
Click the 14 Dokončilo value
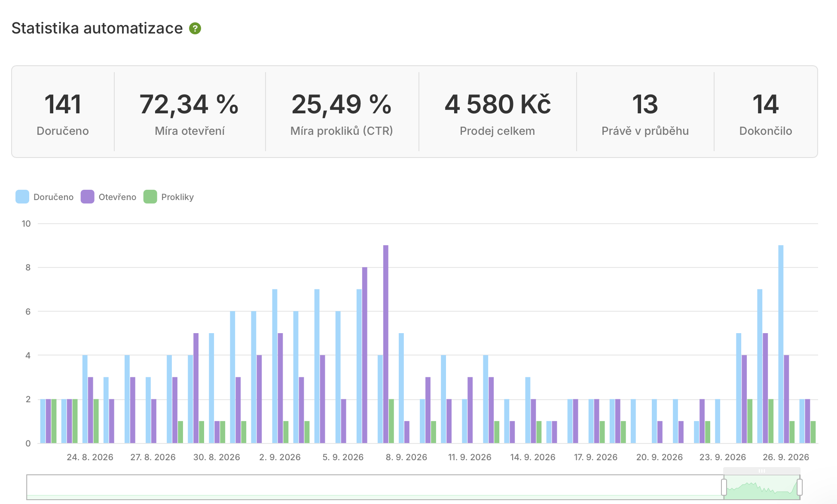click(765, 104)
